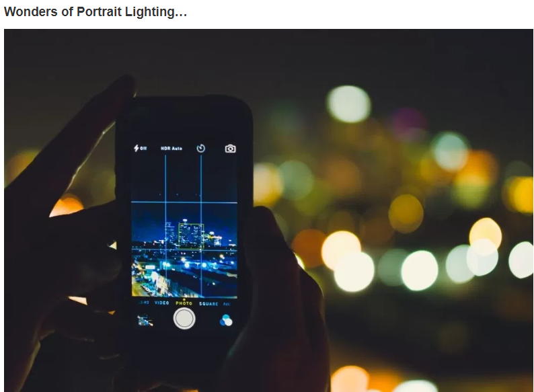Open the Wonders of Portrait Lighting headline

96,11
